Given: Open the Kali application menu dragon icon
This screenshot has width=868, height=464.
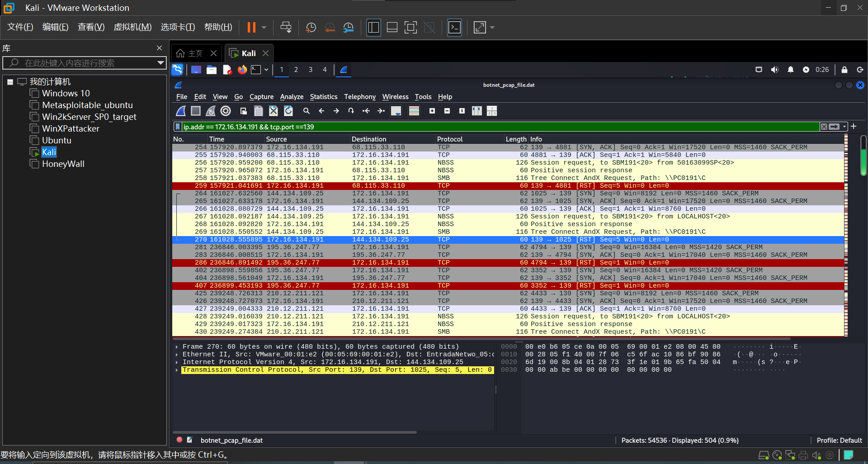Looking at the screenshot, I should pyautogui.click(x=177, y=70).
